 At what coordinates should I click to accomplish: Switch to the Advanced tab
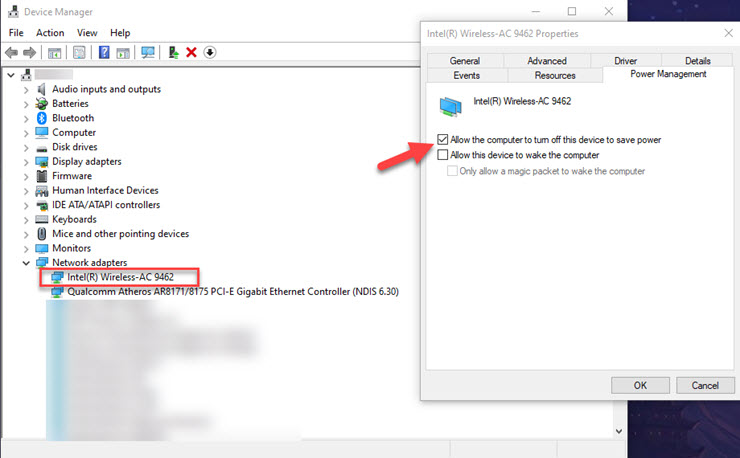tap(546, 61)
